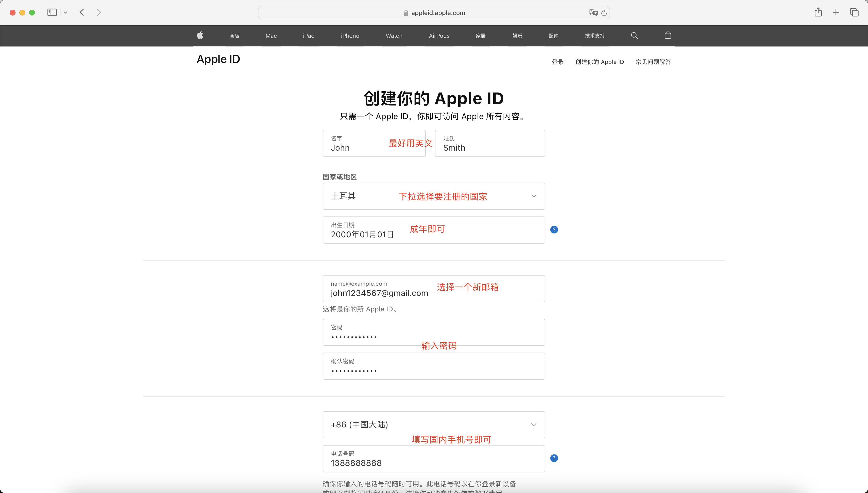Show the tab overview icon
This screenshot has width=868, height=493.
(x=854, y=13)
